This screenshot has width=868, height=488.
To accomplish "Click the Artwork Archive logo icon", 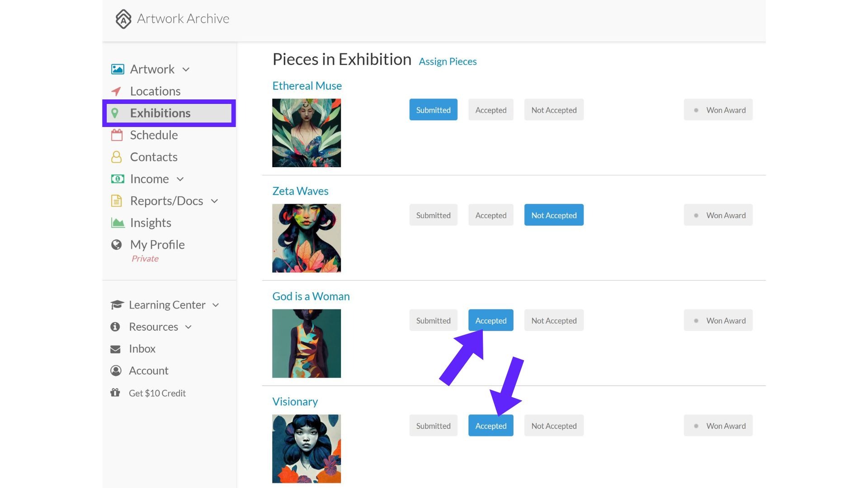I will point(123,19).
